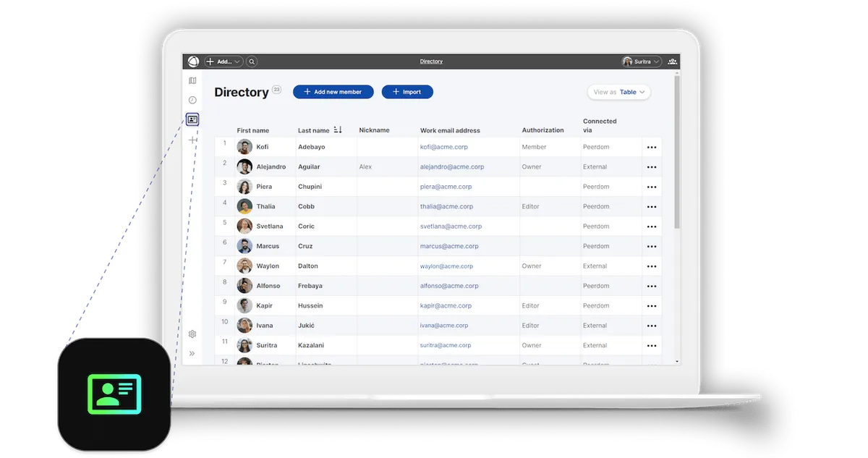This screenshot has height=458, width=868.
Task: Open the Directory breadcrumb in top bar
Action: pyautogui.click(x=431, y=61)
